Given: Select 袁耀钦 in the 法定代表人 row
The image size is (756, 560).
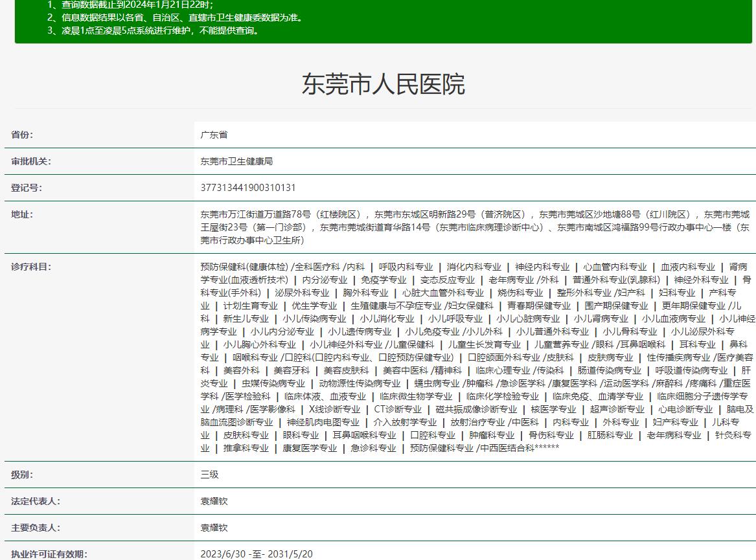Looking at the screenshot, I should point(214,501).
